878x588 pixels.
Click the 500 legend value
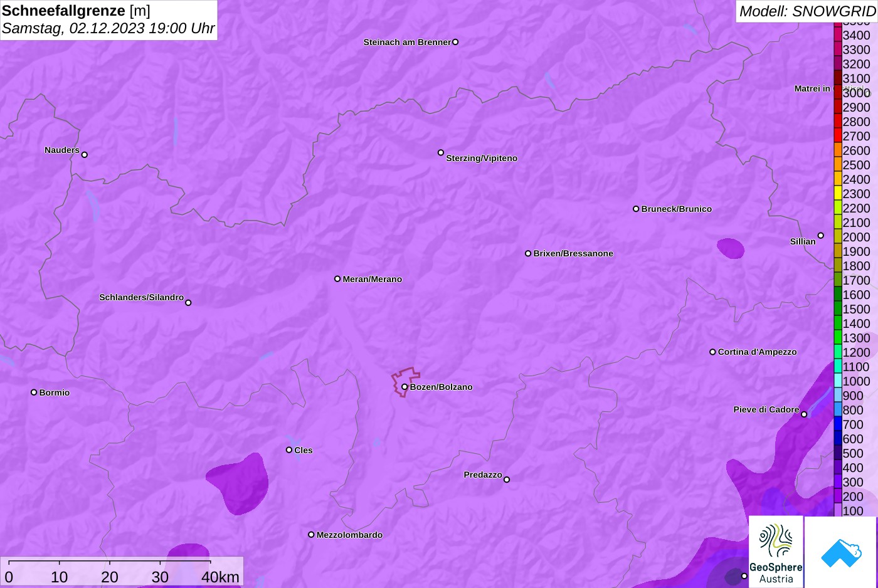853,453
